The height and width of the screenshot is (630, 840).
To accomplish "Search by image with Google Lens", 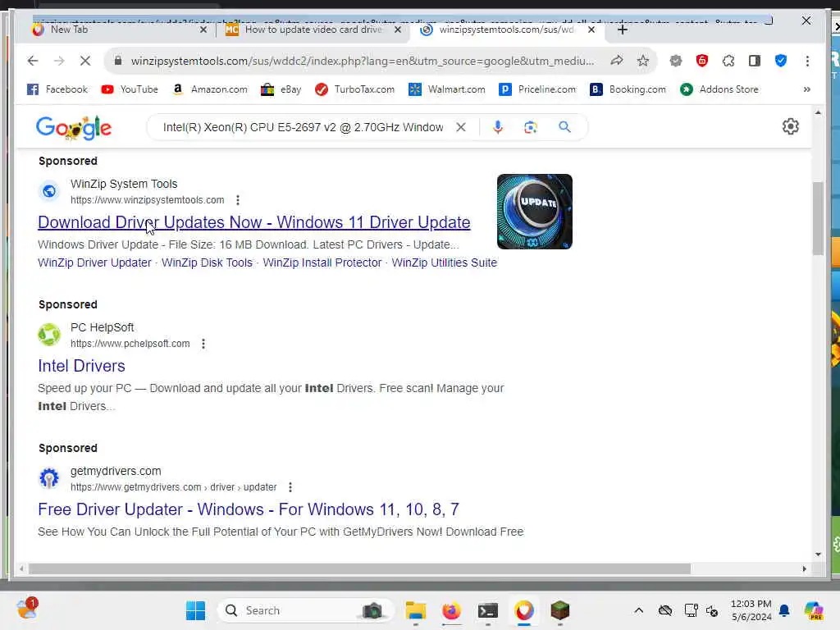I will tap(531, 127).
